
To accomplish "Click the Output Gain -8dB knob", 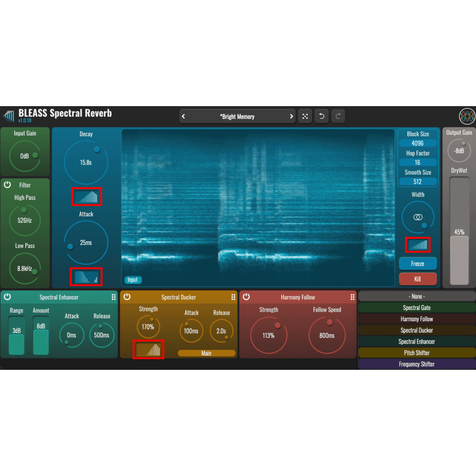I will pyautogui.click(x=459, y=150).
